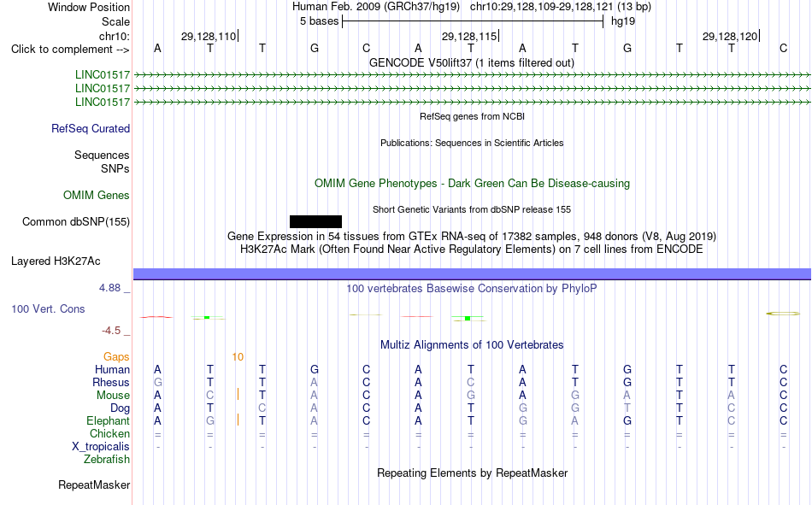Click 'Click to complement -->' label
The height and width of the screenshot is (505, 812).
(x=70, y=50)
